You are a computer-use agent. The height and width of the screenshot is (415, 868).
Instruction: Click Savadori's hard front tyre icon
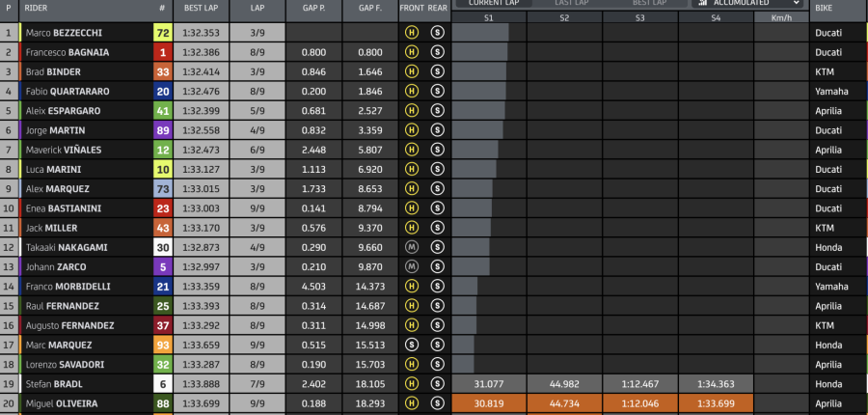(x=411, y=364)
